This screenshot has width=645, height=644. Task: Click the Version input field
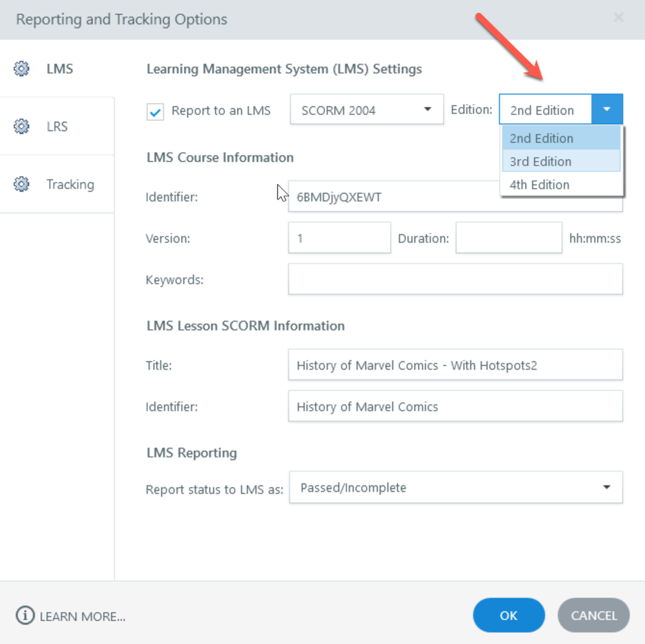click(x=340, y=237)
